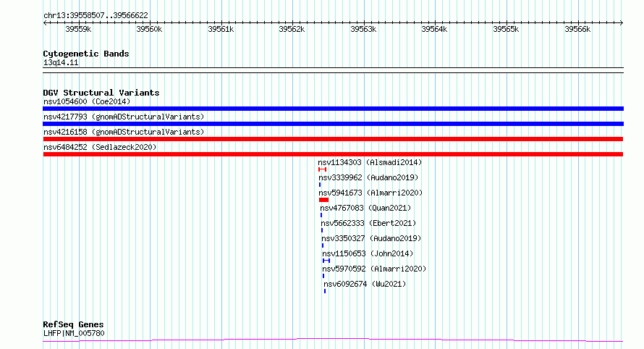This screenshot has height=349, width=644.
Task: Click blue tick mark under nsv3350327
Action: 323,246
